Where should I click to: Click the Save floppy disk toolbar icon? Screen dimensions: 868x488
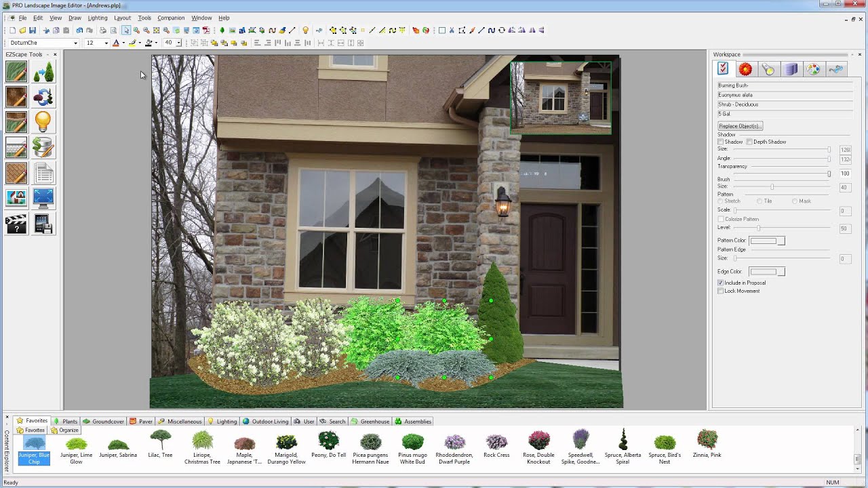[32, 30]
